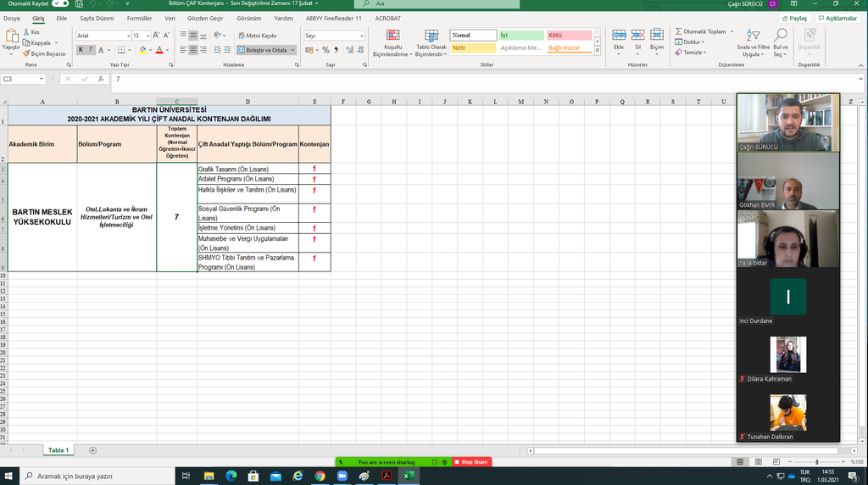Toggle bold K formatting button
Screen dimensions: 868x485
pos(81,50)
